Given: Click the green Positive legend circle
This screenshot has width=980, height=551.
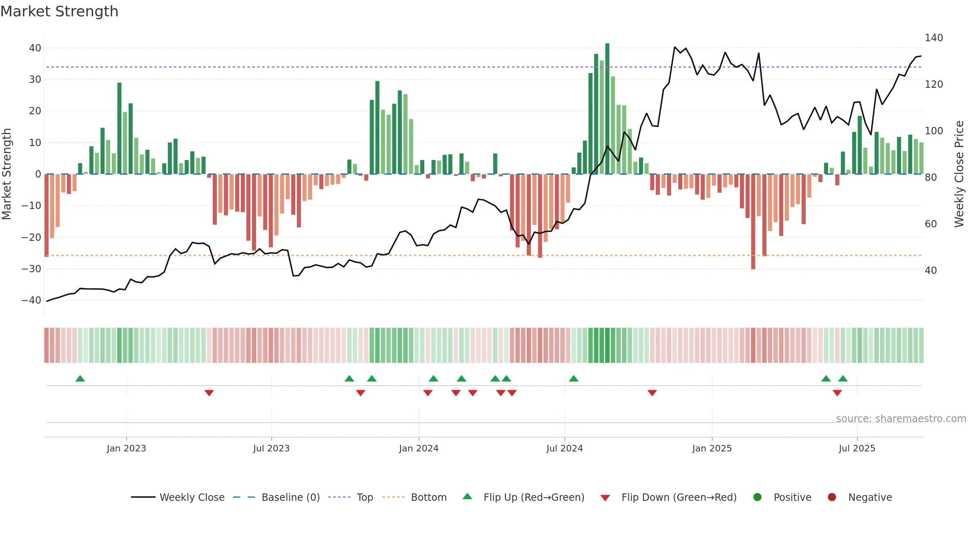Looking at the screenshot, I should tap(757, 497).
